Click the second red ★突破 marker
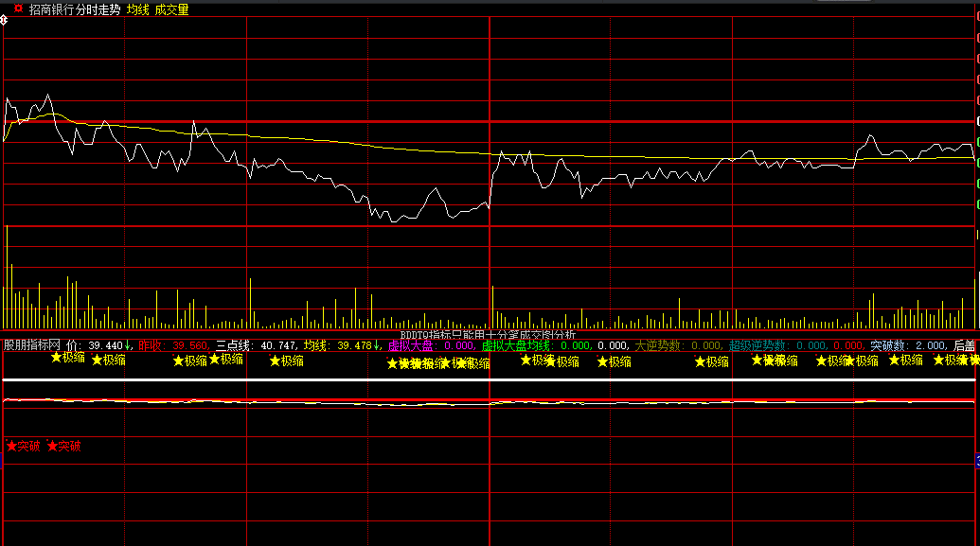The image size is (980, 546). pyautogui.click(x=63, y=446)
